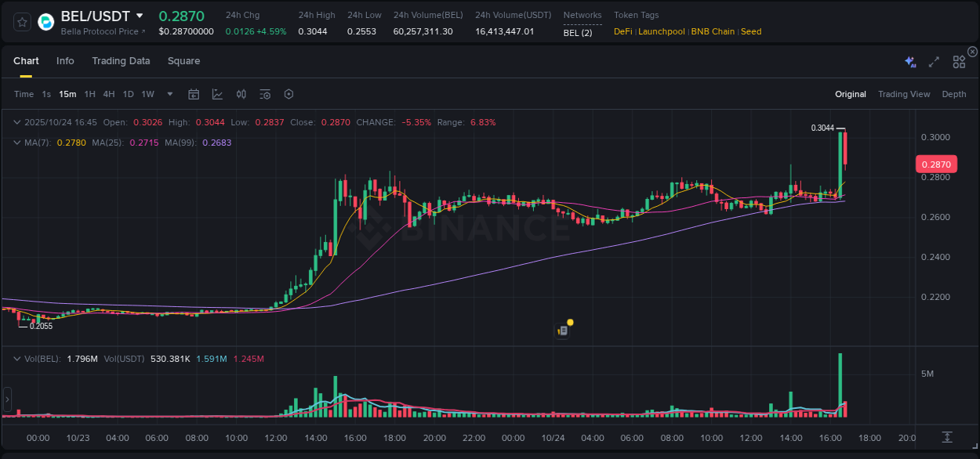Click the BNB Chain tag link

tap(714, 31)
